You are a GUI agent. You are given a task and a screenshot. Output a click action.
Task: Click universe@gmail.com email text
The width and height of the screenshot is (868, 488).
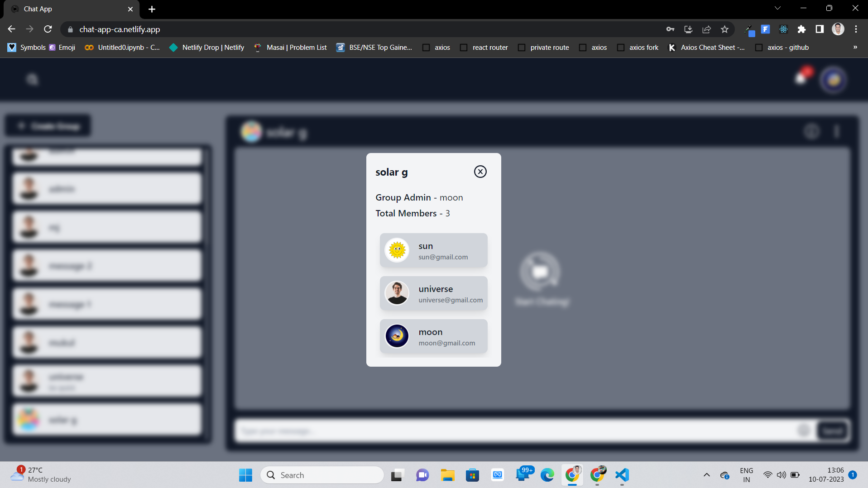point(451,300)
